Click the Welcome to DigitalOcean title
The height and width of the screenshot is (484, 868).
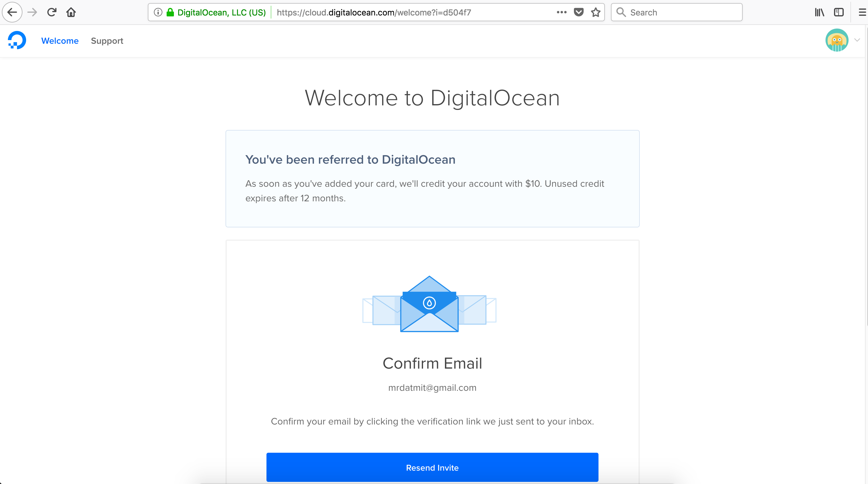coord(432,98)
